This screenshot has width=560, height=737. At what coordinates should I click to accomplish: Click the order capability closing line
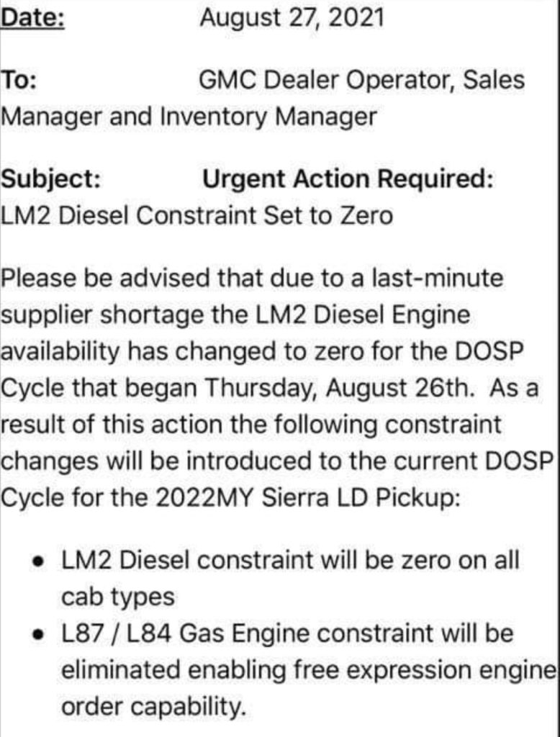click(x=154, y=707)
